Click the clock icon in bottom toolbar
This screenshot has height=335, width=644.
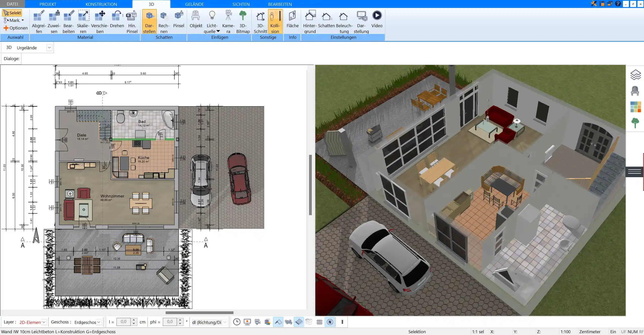tap(237, 322)
